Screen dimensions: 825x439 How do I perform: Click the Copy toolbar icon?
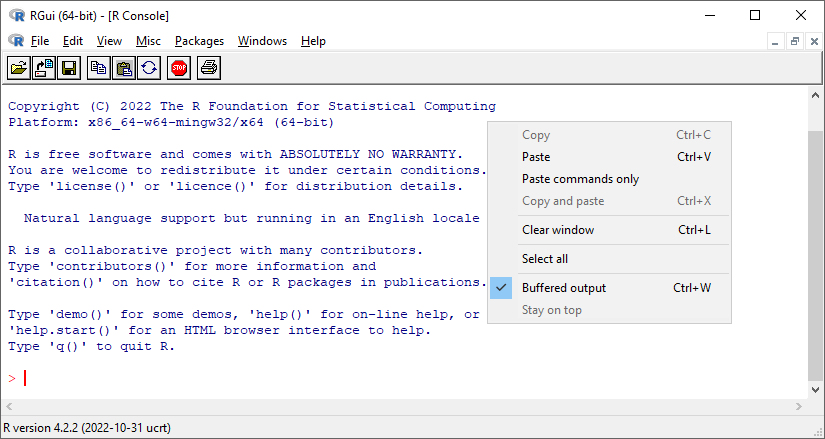(x=99, y=68)
